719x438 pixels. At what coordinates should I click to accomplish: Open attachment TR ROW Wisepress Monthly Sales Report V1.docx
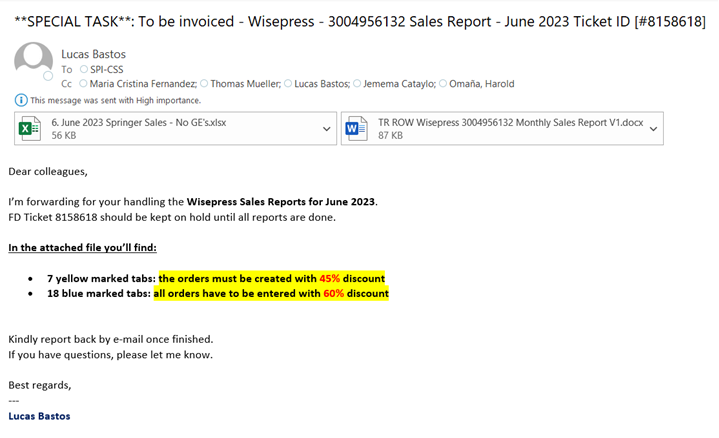502,128
